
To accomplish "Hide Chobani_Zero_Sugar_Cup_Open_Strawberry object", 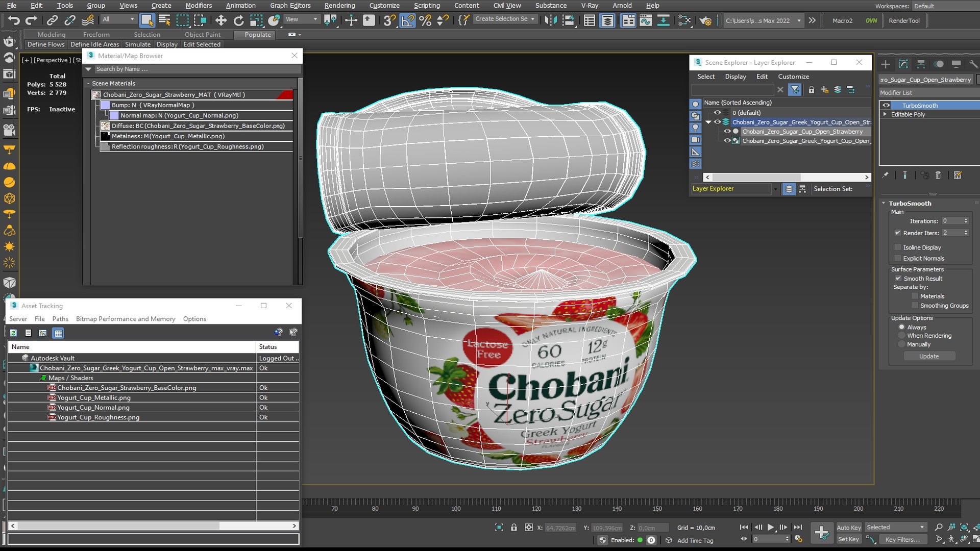I will [x=727, y=131].
